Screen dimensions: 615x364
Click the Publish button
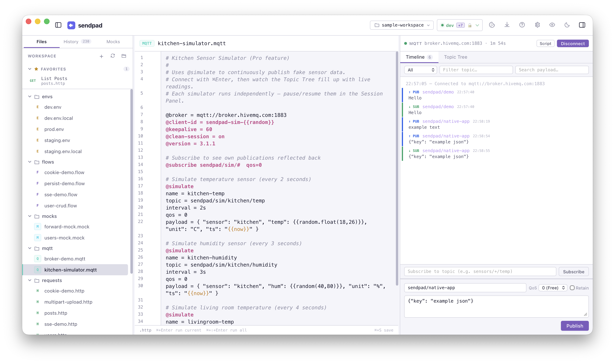click(575, 326)
